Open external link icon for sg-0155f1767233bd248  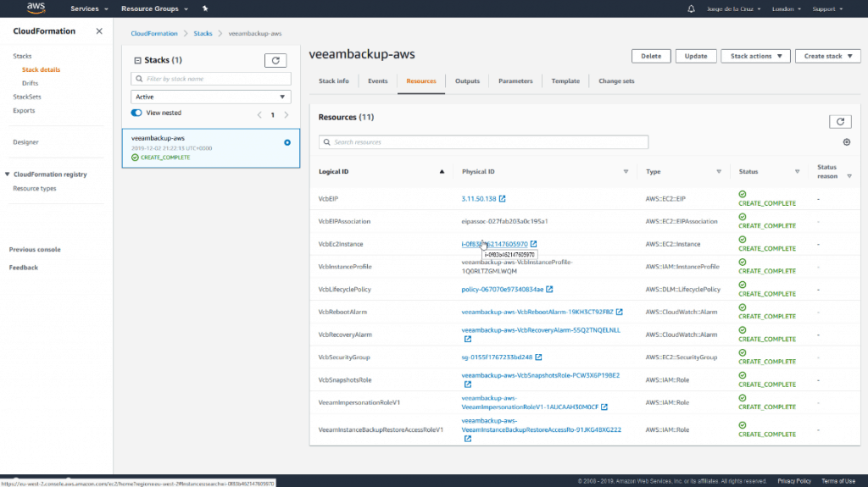pyautogui.click(x=538, y=357)
